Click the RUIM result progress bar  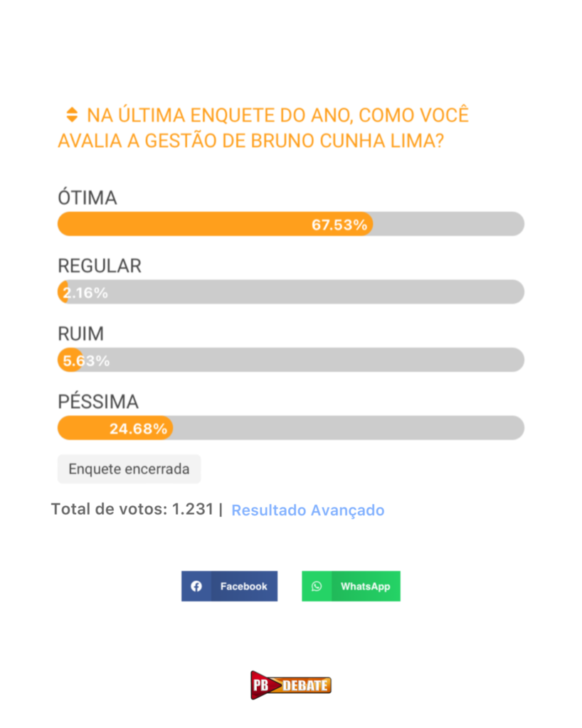pos(290,360)
